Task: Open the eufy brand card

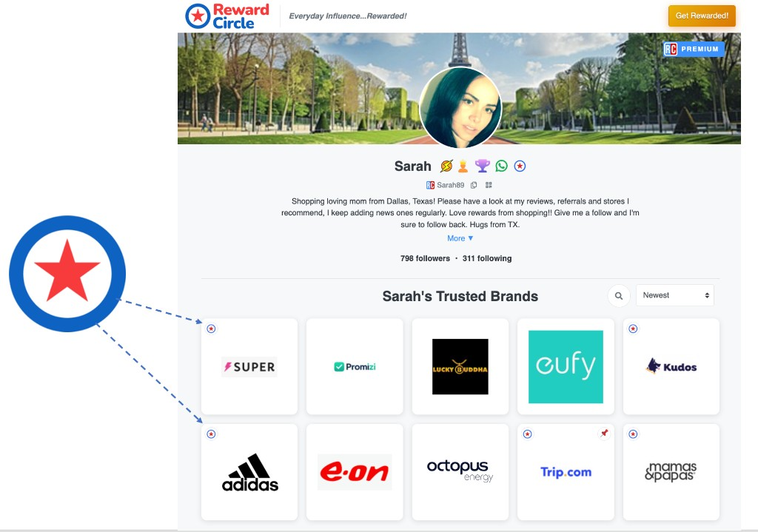Action: tap(566, 366)
